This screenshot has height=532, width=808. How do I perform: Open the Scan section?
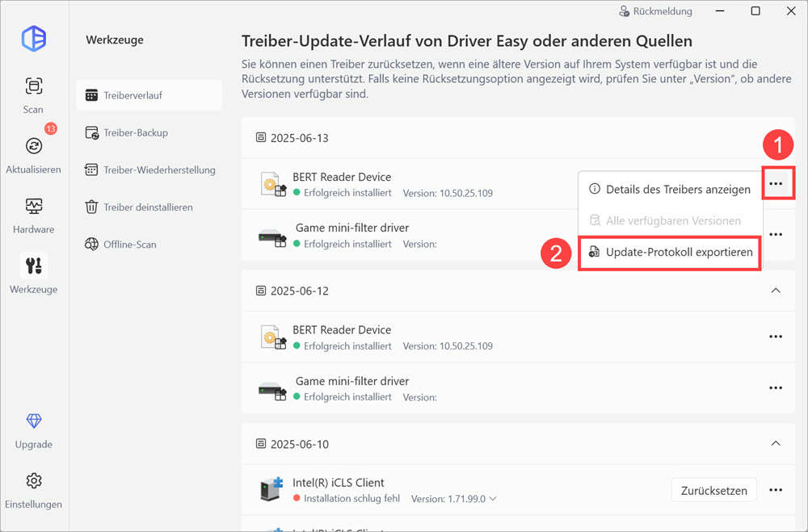(x=33, y=94)
